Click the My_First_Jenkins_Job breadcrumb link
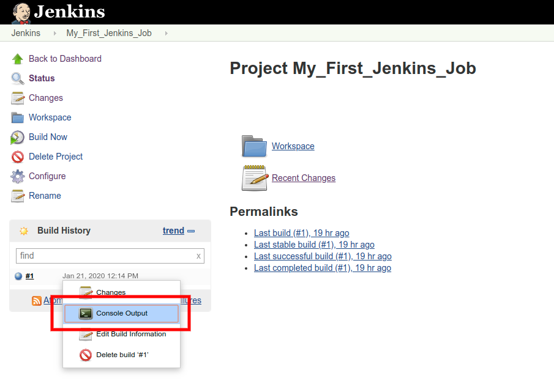This screenshot has width=554, height=392. coord(109,33)
